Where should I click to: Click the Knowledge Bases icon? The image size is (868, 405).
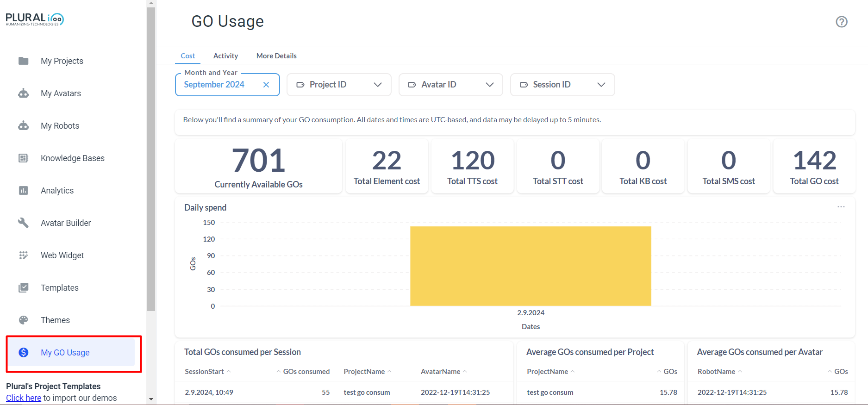click(24, 158)
